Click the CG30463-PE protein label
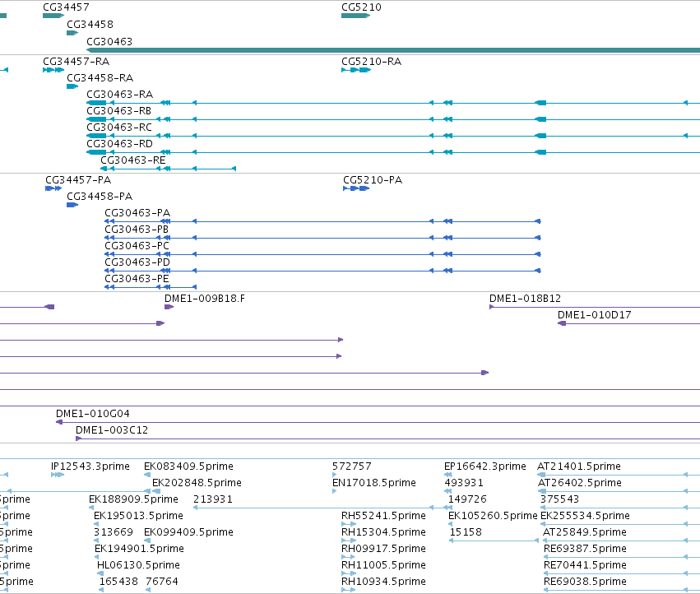700x594 pixels. tap(137, 279)
